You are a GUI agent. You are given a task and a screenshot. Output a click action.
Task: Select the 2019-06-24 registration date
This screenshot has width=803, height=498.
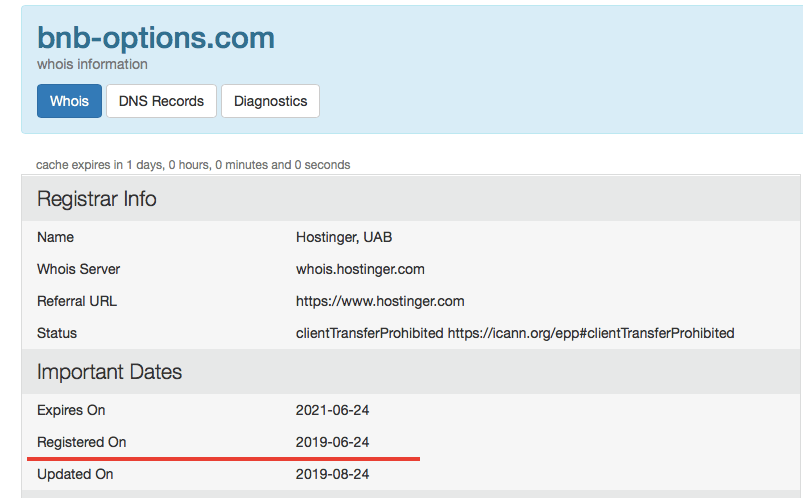coord(333,442)
